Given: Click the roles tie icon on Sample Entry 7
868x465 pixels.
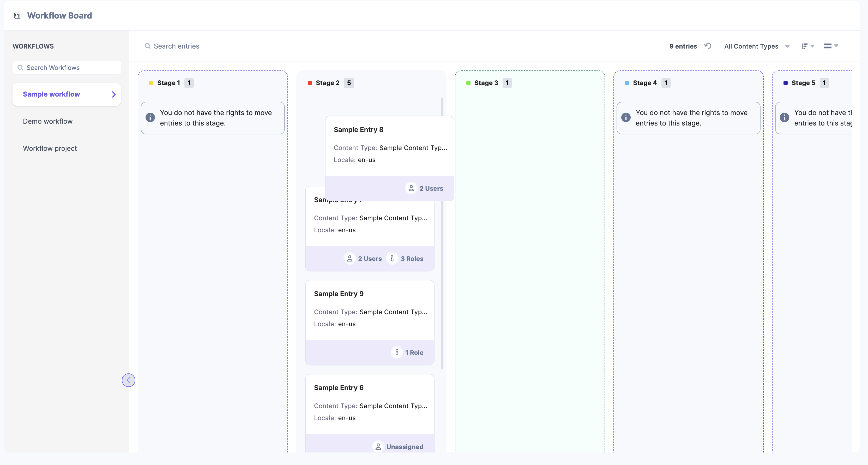Looking at the screenshot, I should (392, 259).
